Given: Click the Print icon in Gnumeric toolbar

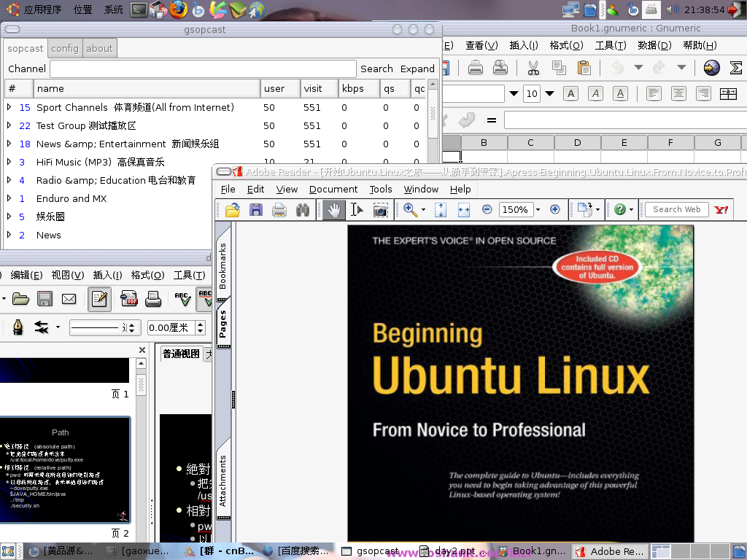Looking at the screenshot, I should 475,68.
